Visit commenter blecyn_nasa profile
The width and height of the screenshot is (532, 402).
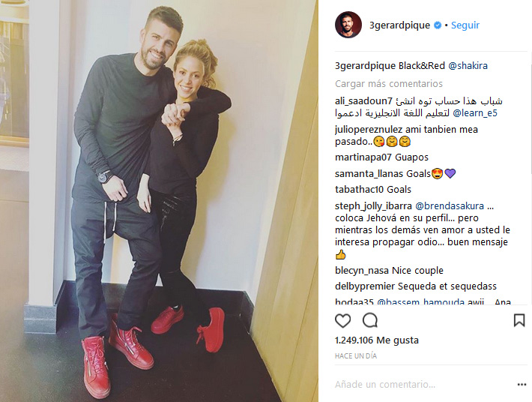[x=362, y=271]
